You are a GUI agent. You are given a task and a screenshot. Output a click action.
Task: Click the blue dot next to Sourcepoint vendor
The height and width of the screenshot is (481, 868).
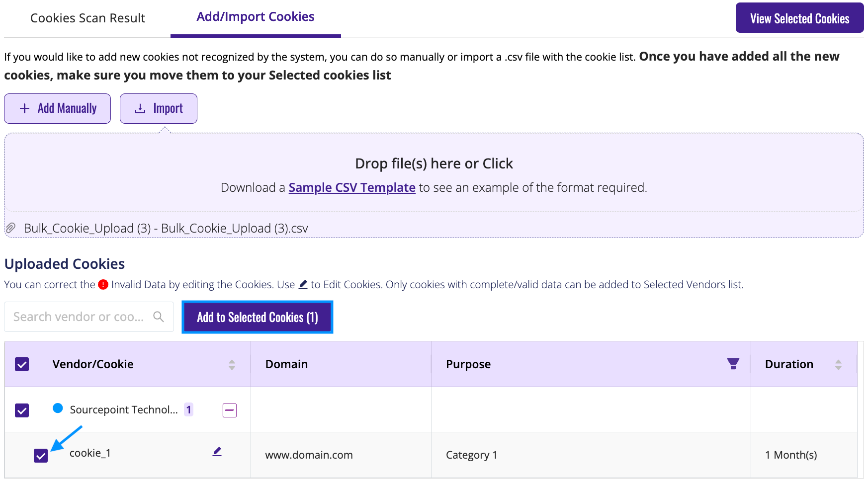point(58,408)
